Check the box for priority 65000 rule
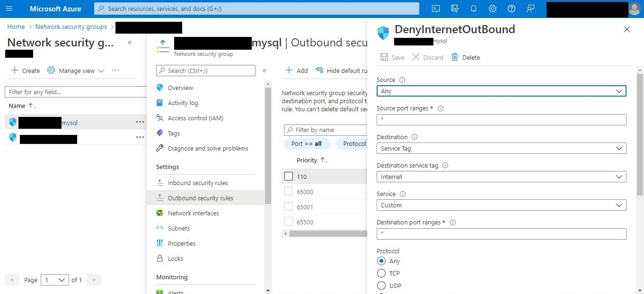The height and width of the screenshot is (294, 644). (289, 191)
